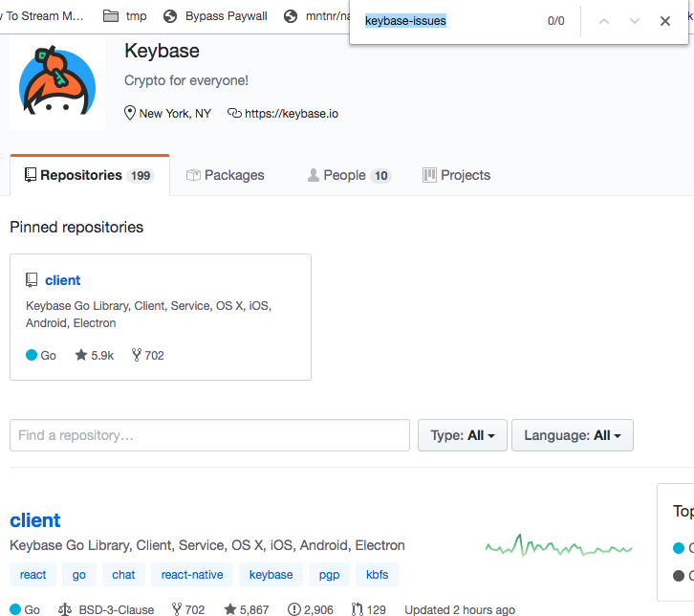Click the commit activity sparkline graph

click(558, 546)
